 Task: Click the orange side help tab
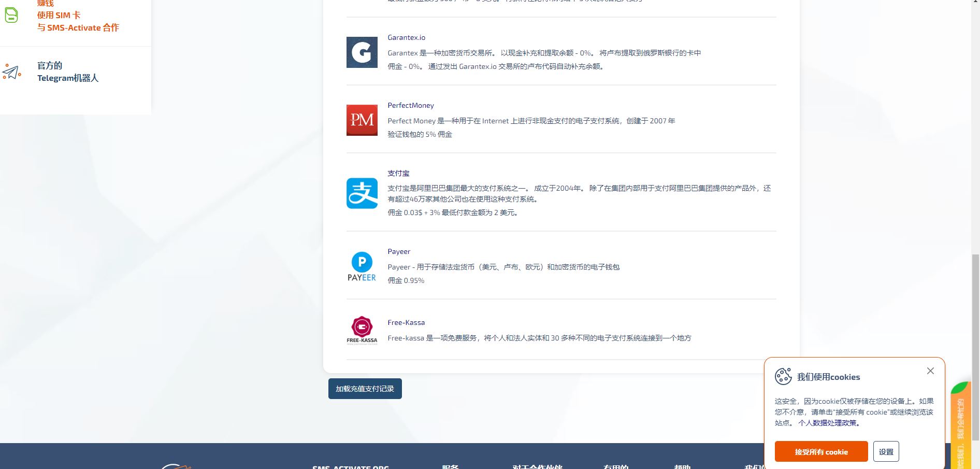pyautogui.click(x=961, y=426)
